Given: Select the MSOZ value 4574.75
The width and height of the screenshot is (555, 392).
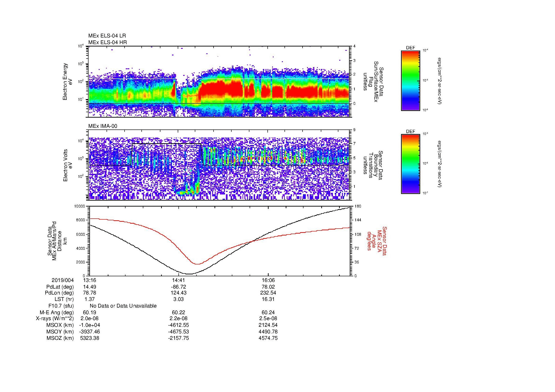Looking at the screenshot, I should 268,338.
